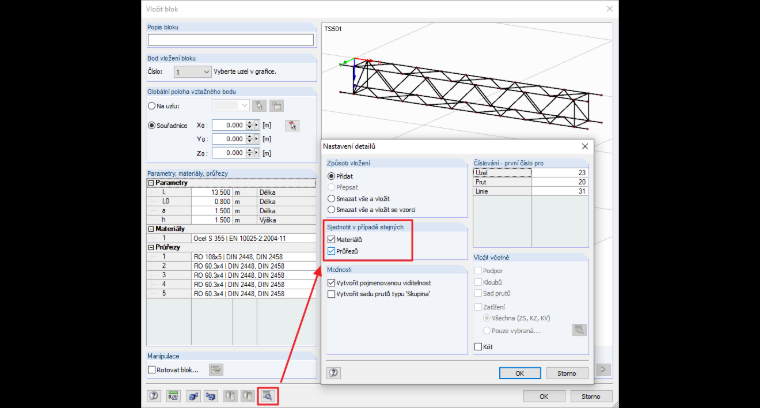Click the X0 coordinate spinner arrows

[250, 125]
